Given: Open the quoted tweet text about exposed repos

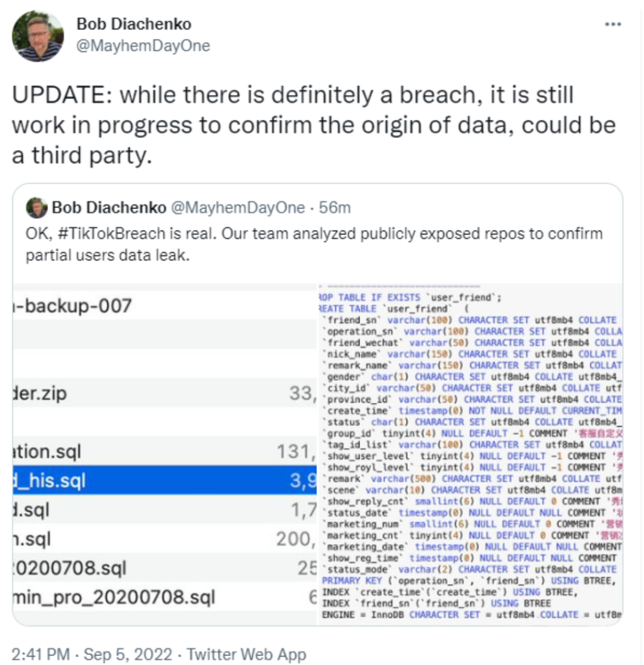Looking at the screenshot, I should click(x=314, y=244).
